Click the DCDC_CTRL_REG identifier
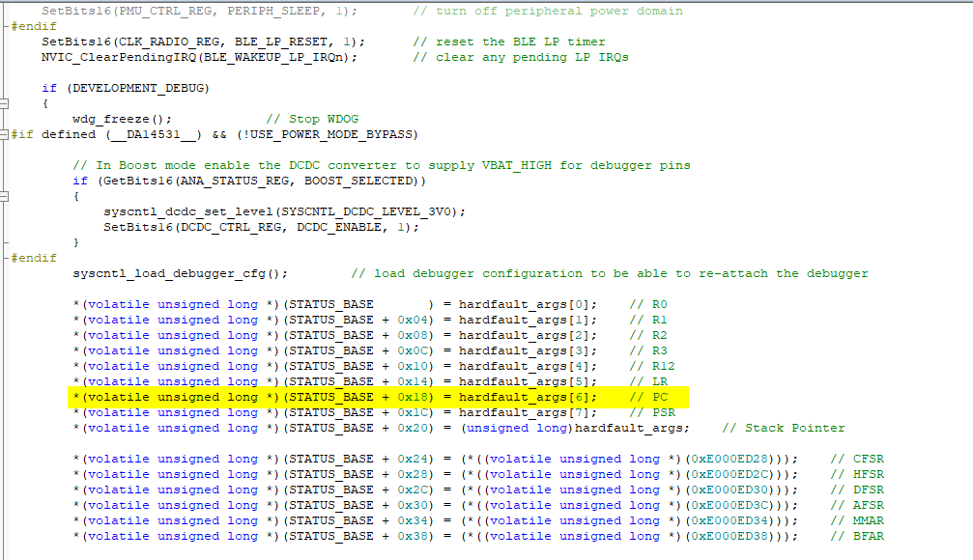 pos(231,227)
